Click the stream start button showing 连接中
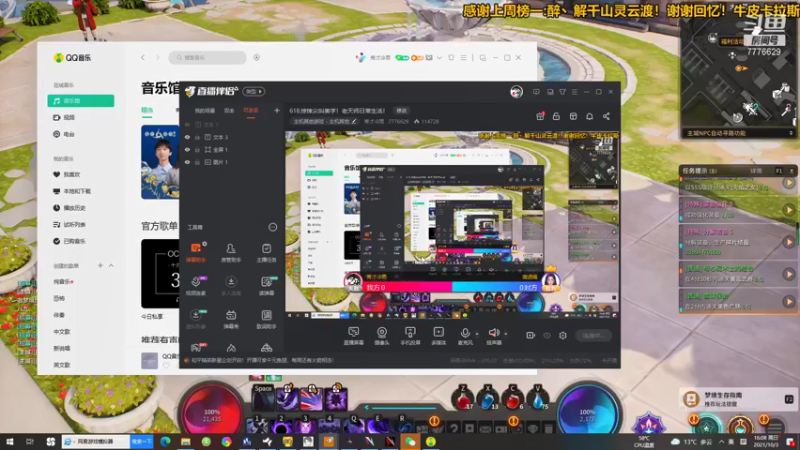800x450 pixels. [593, 336]
